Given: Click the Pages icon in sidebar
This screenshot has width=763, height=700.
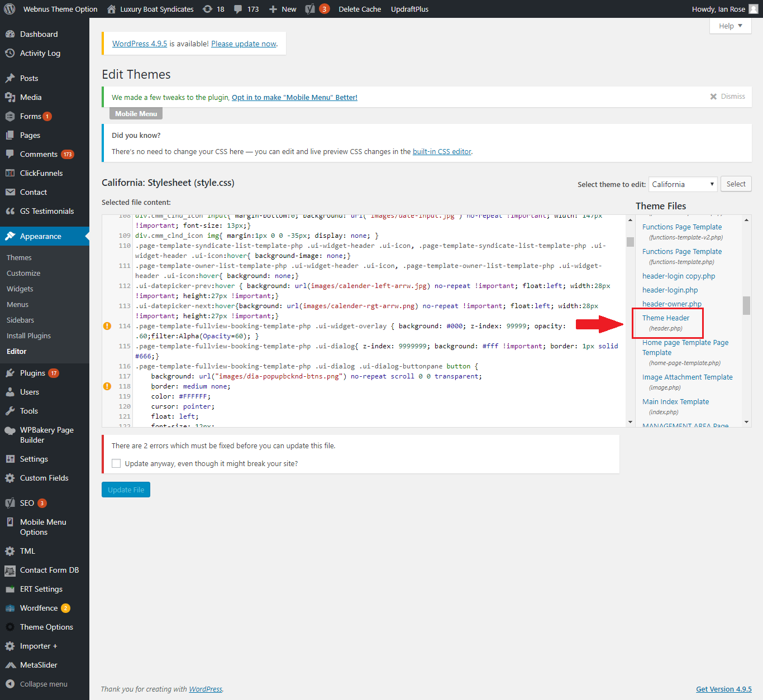Looking at the screenshot, I should tap(10, 135).
